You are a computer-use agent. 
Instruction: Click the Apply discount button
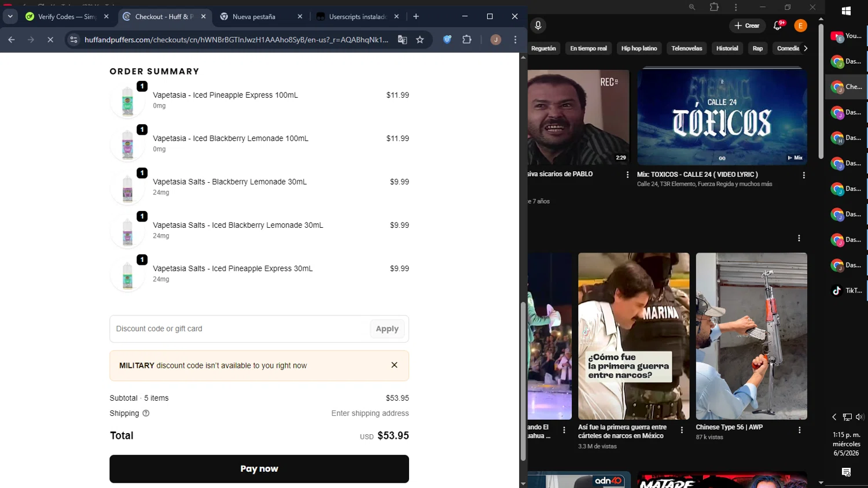(x=387, y=329)
